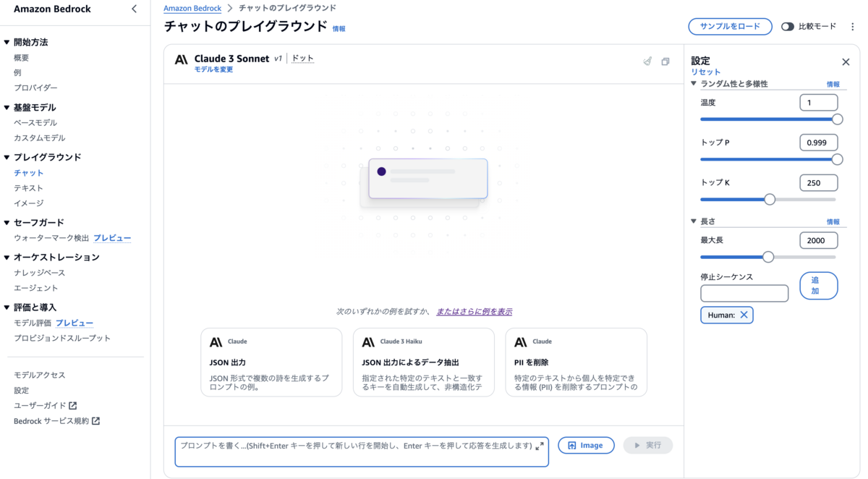Click the トップ P value field

[818, 143]
